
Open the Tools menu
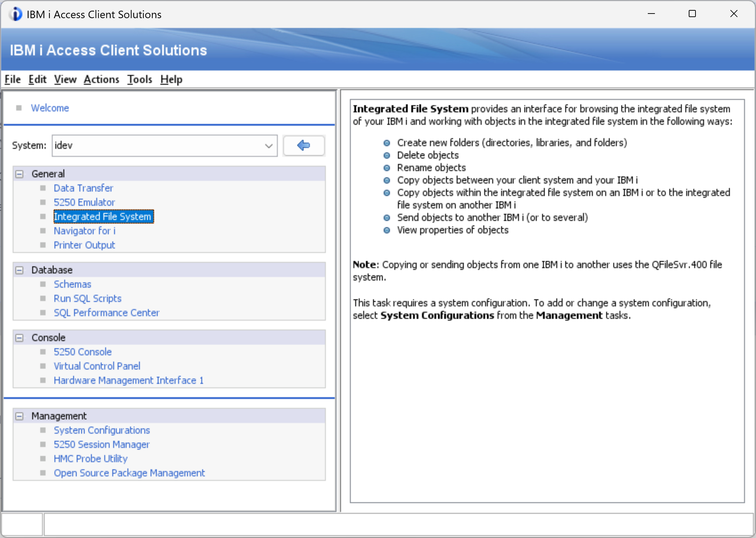140,79
